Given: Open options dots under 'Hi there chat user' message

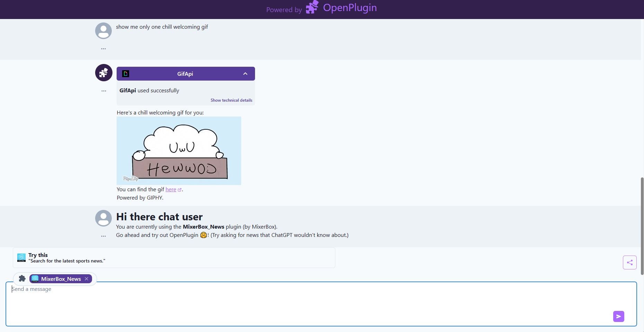Looking at the screenshot, I should pos(103,236).
